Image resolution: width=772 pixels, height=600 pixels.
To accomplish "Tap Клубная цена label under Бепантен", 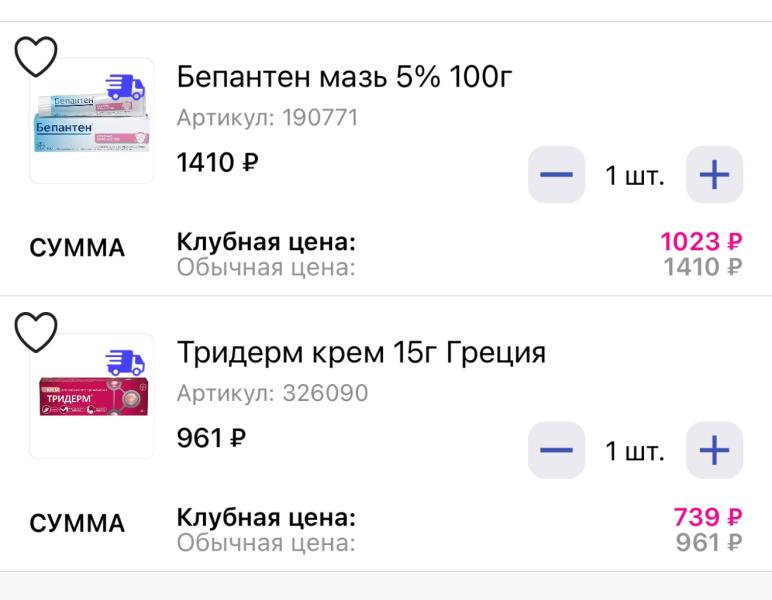I will click(266, 242).
